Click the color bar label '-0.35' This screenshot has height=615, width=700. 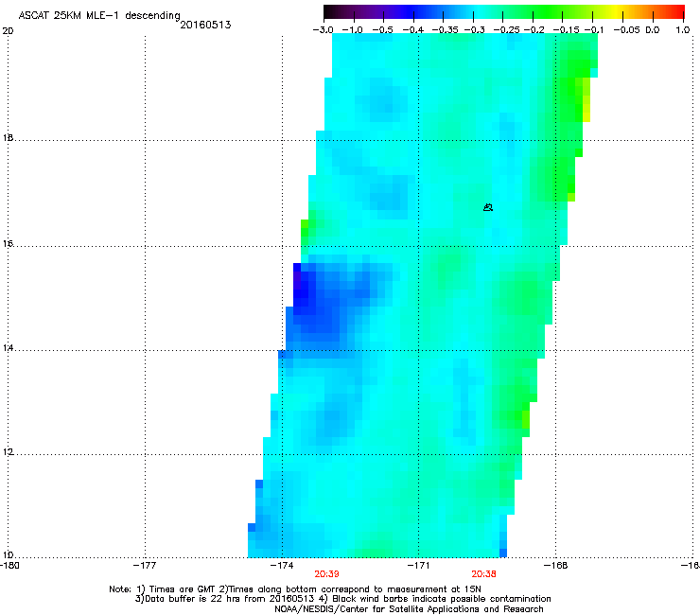pos(446,30)
